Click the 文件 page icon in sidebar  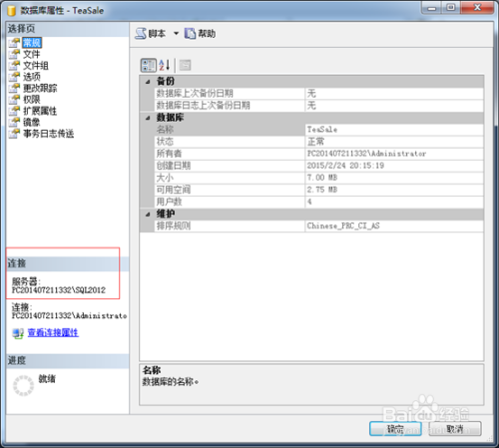(14, 54)
